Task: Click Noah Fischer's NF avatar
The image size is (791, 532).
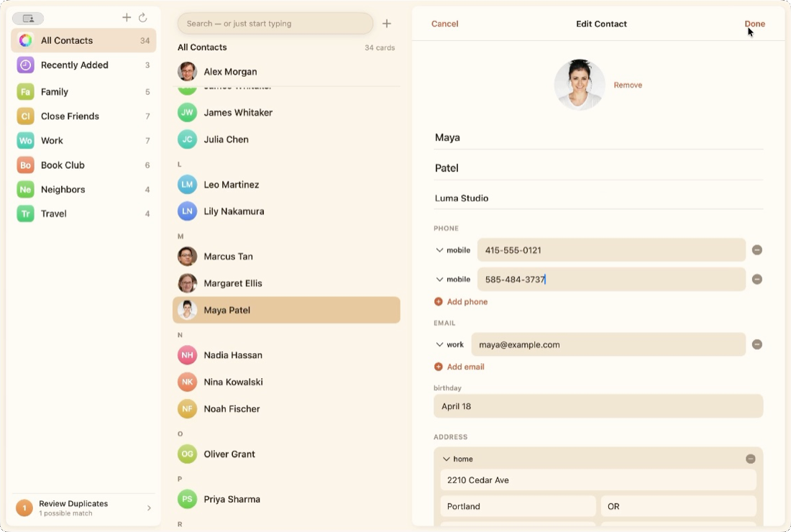Action: tap(187, 409)
